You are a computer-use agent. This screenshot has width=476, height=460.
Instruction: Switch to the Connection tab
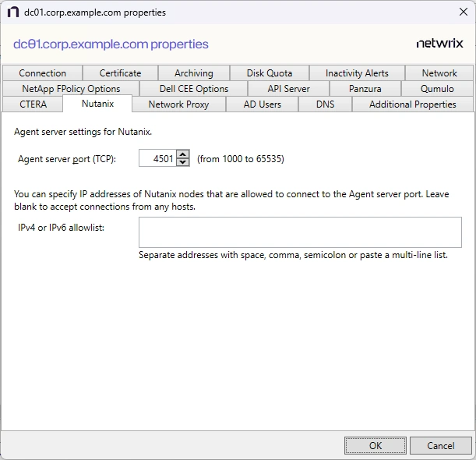[x=42, y=73]
